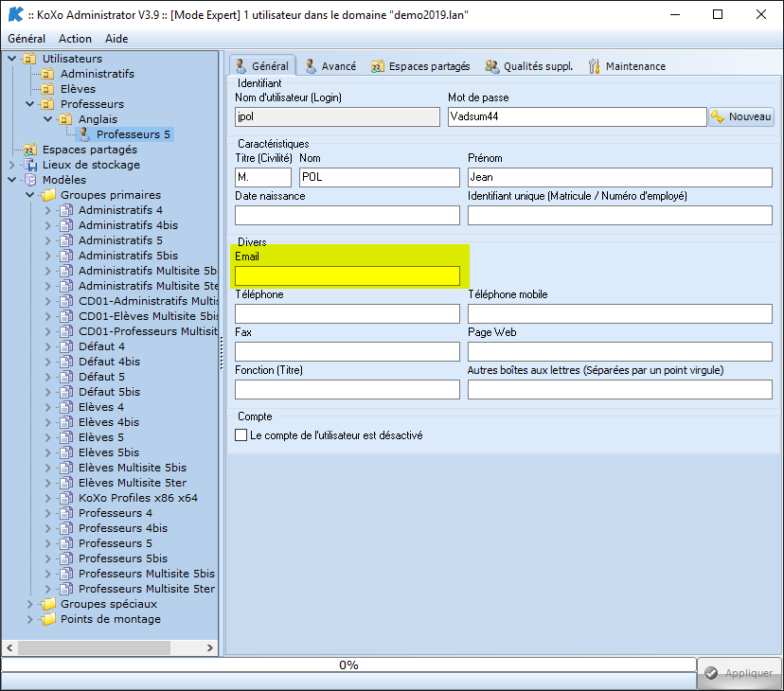The height and width of the screenshot is (691, 784).
Task: Click the Administratifs 4 template icon
Action: [66, 210]
